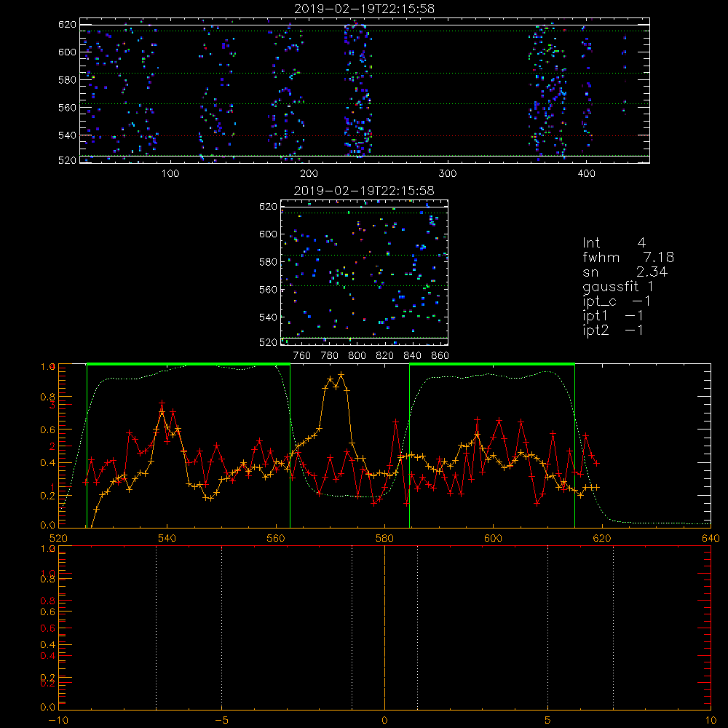
Task: Click the middle plot's 2019-02-19T22:15:58 title
Action: click(x=364, y=191)
